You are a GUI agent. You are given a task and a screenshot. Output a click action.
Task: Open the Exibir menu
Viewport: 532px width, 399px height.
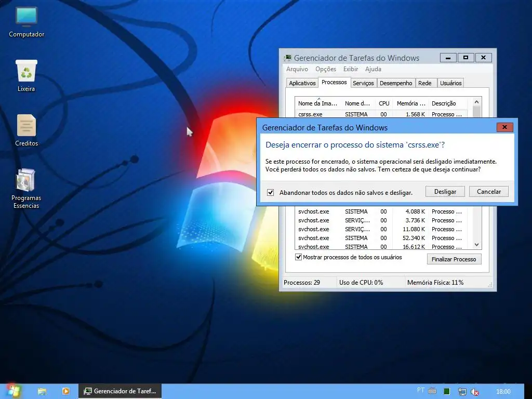point(351,69)
